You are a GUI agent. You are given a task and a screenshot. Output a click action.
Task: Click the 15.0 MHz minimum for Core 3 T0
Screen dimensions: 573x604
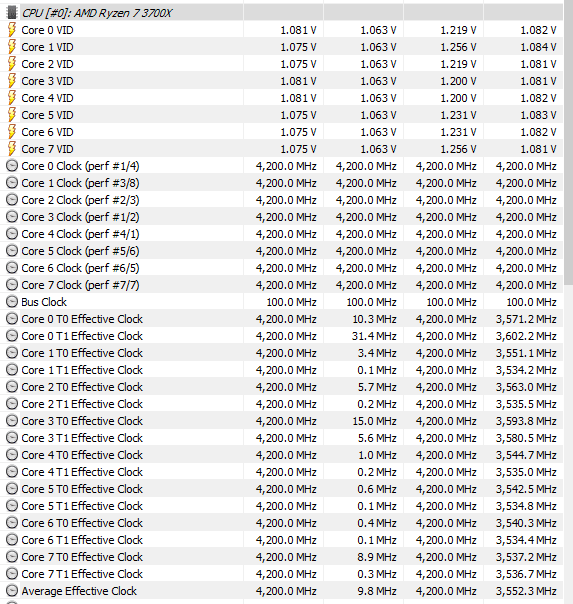[x=374, y=421]
